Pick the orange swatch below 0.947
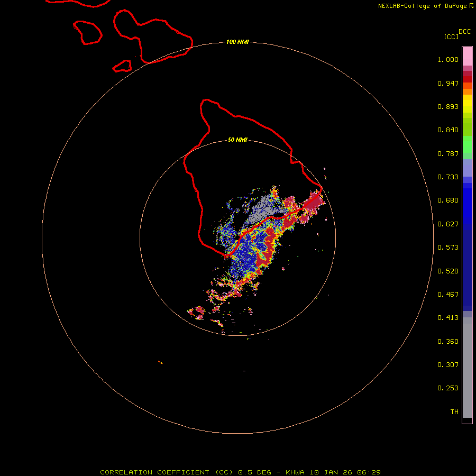476x476 pixels. tap(467, 91)
